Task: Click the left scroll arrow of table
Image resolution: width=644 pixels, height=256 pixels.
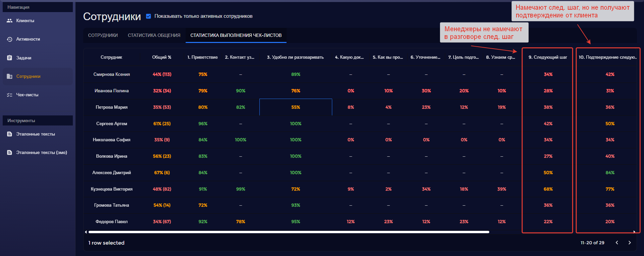Action: [86, 232]
